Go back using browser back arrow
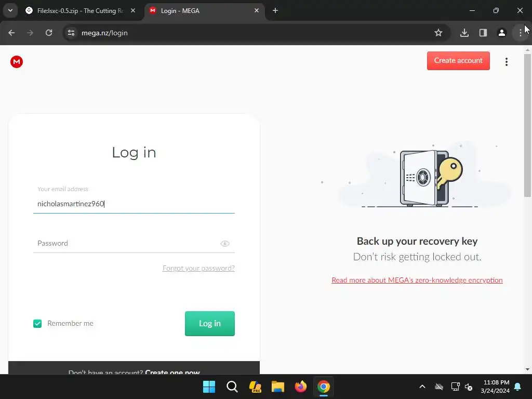 11,33
